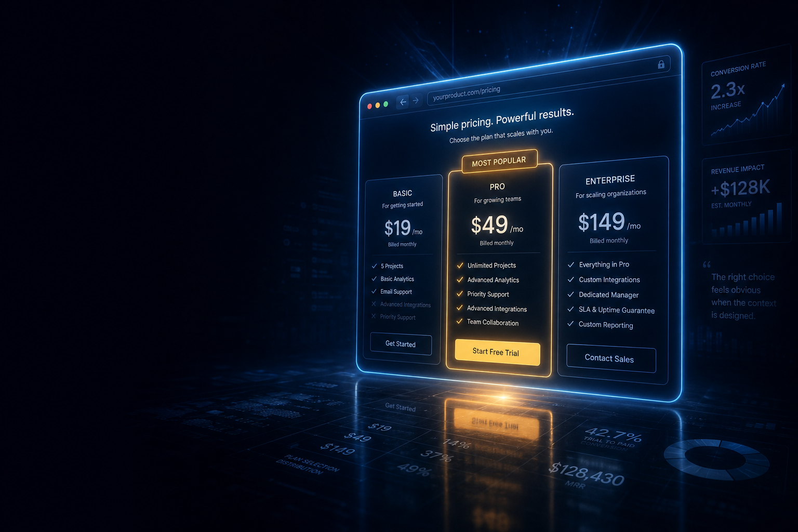Click the padlock icon in browser bar
The height and width of the screenshot is (532, 798).
tap(661, 64)
